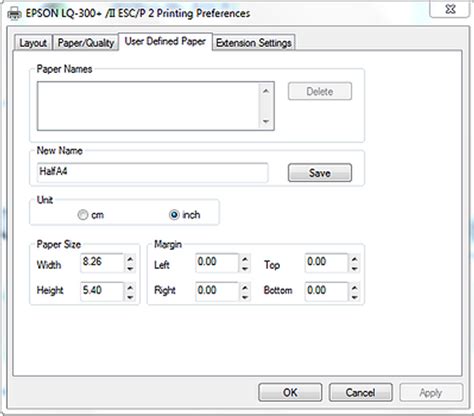The height and width of the screenshot is (416, 474).
Task: Decrease paper Height with down arrow
Action: [130, 297]
